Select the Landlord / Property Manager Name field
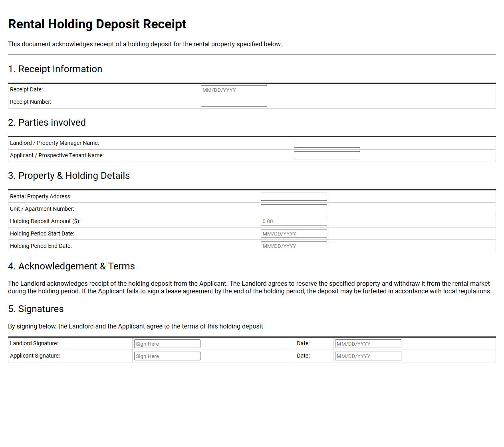 (x=327, y=143)
